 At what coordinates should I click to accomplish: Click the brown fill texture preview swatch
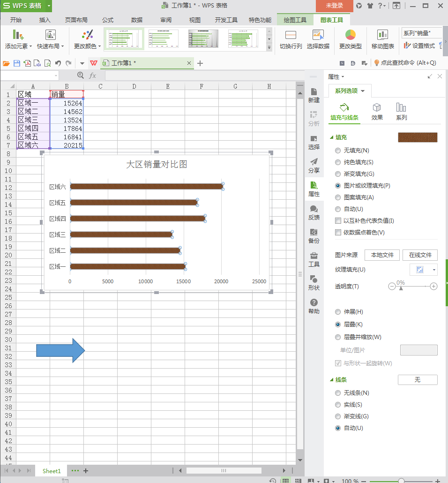[418, 137]
